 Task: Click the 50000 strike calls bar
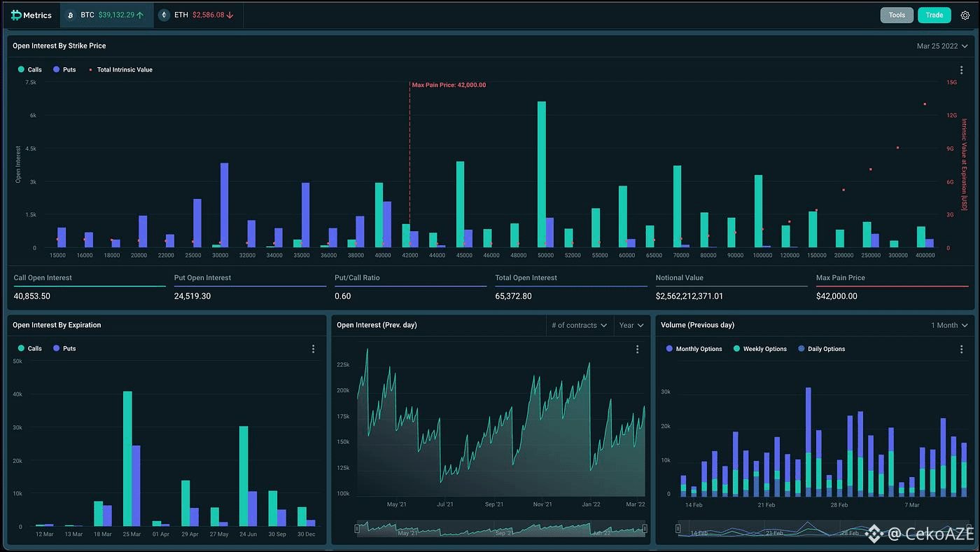tap(542, 174)
